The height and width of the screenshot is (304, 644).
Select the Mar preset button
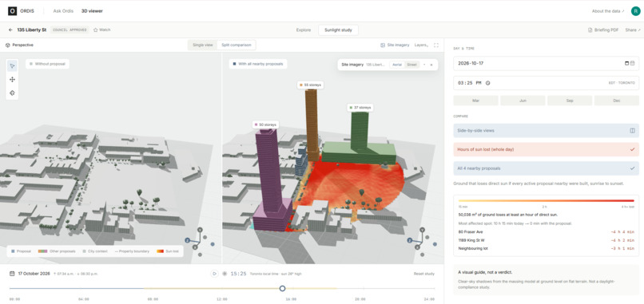475,101
